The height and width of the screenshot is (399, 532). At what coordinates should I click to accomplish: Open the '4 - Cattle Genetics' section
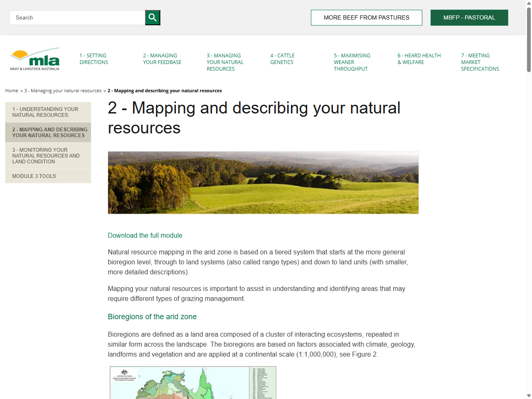point(282,59)
